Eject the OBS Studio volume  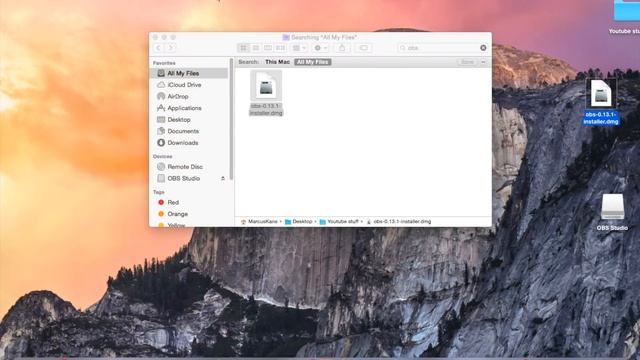[x=223, y=178]
